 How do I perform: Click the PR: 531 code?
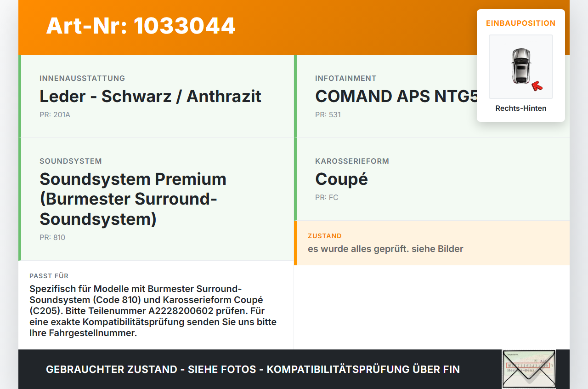pos(328,114)
